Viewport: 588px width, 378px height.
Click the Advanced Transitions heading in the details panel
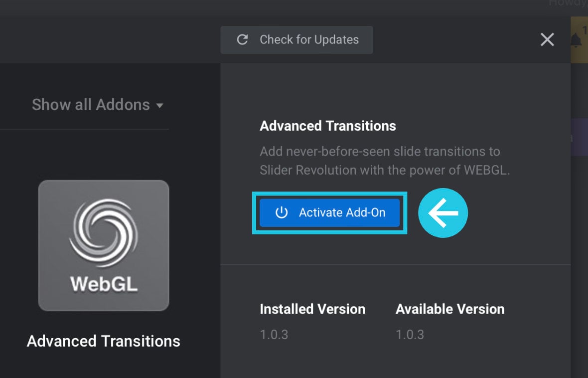(328, 126)
